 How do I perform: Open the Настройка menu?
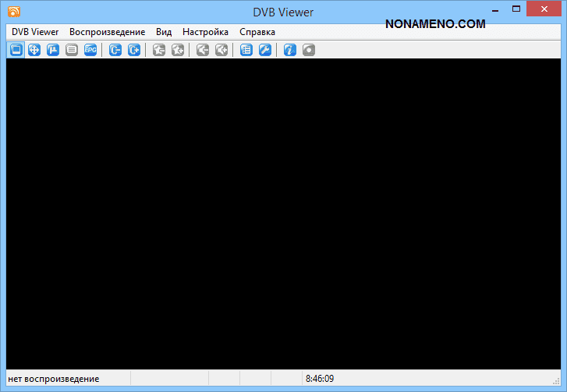(x=205, y=32)
